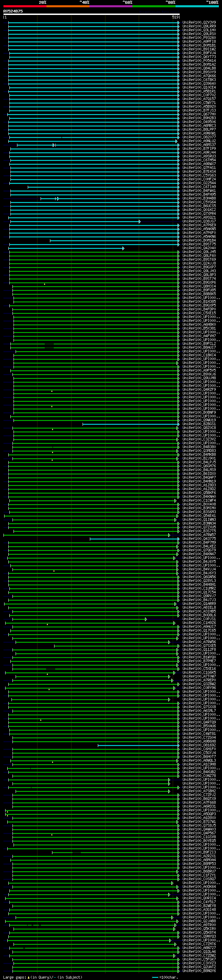Click the orange ~40% identity color bar
The width and height of the screenshot is (222, 980).
tap(68, 6)
